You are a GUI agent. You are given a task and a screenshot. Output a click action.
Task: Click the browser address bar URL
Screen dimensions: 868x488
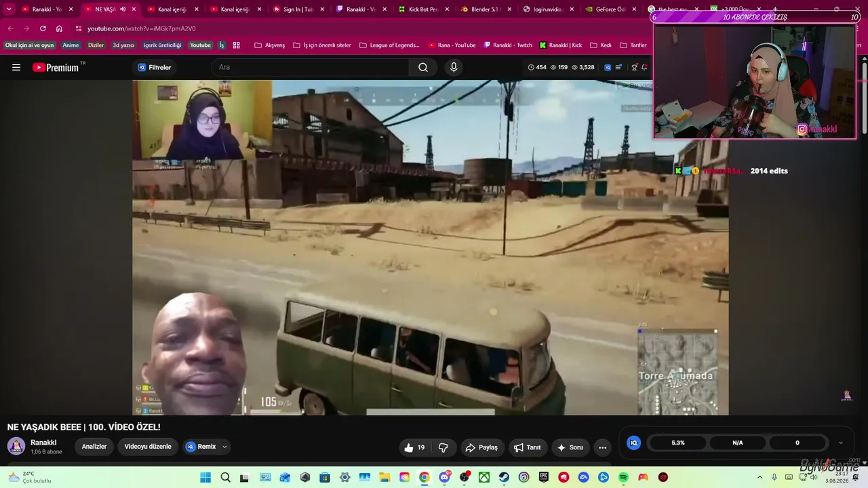click(141, 28)
